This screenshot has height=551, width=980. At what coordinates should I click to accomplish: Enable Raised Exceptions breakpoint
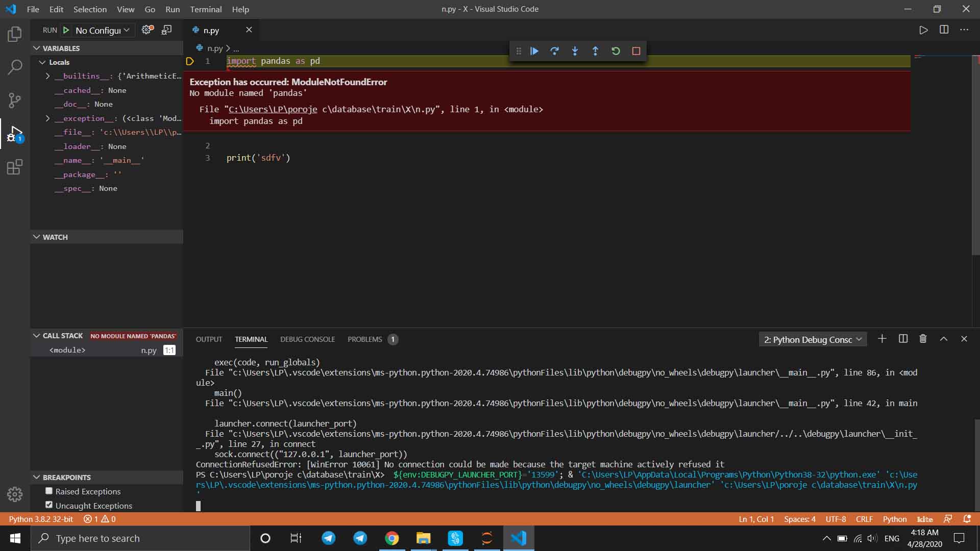pyautogui.click(x=49, y=491)
